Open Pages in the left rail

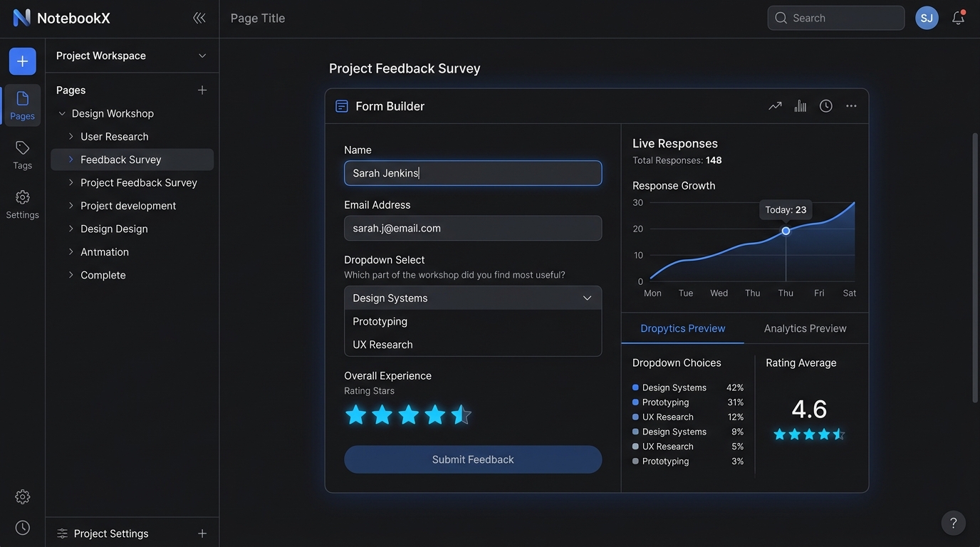(x=22, y=105)
